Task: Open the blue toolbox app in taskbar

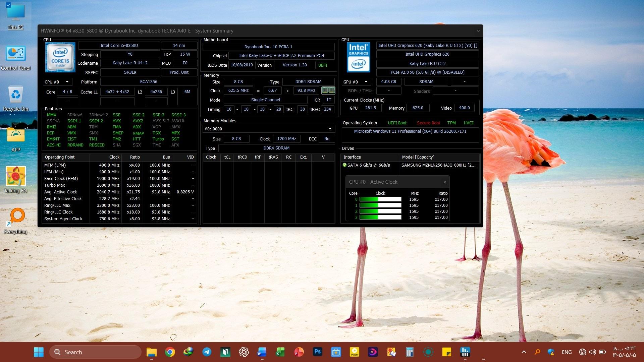Action: pyautogui.click(x=336, y=352)
